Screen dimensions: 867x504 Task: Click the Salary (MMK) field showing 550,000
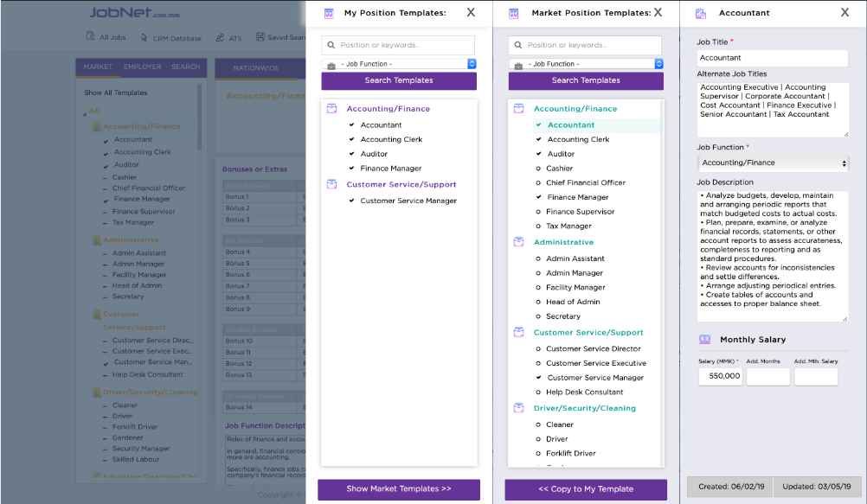720,376
